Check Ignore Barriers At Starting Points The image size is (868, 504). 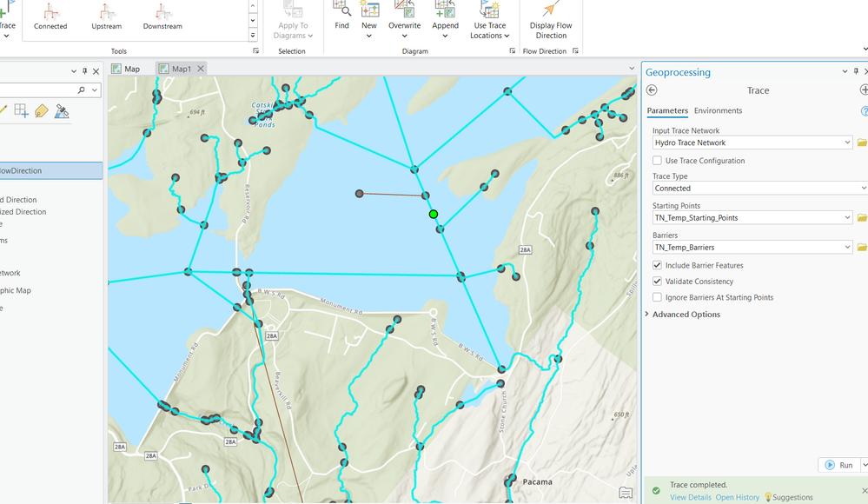point(658,298)
